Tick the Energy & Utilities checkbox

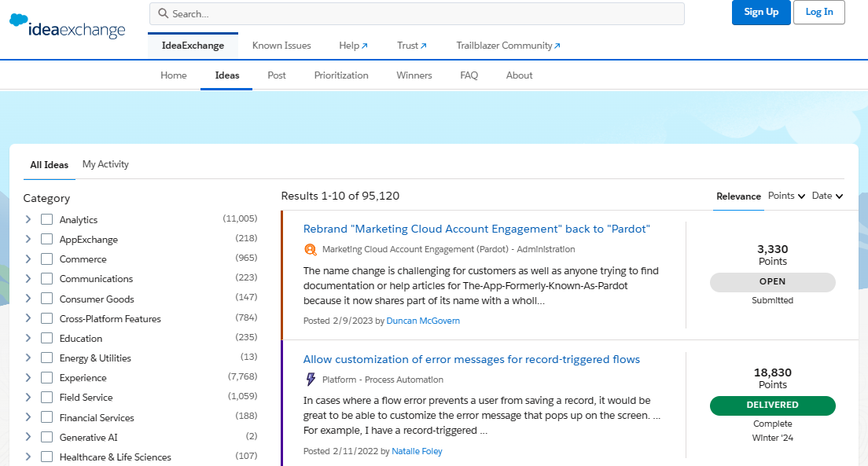tap(46, 358)
